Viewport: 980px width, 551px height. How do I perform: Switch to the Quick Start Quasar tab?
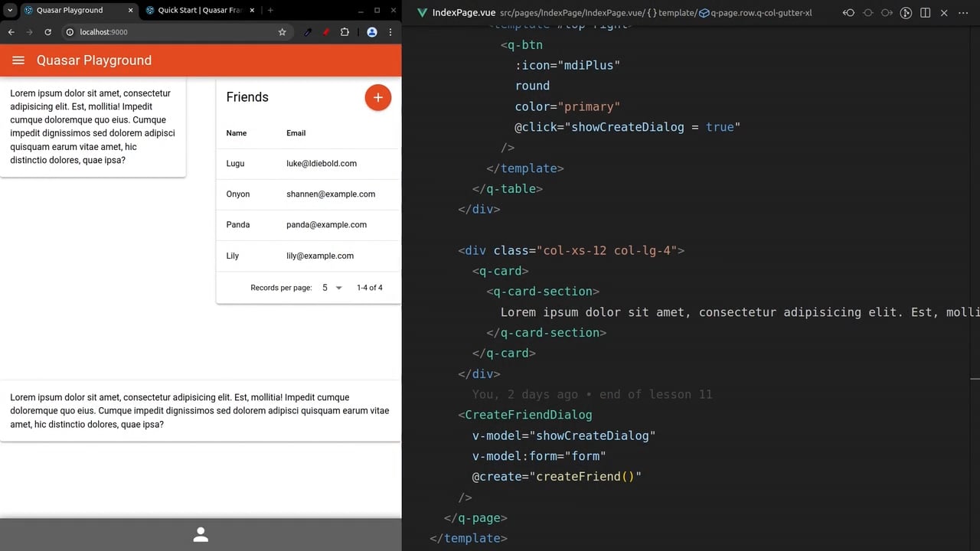199,10
